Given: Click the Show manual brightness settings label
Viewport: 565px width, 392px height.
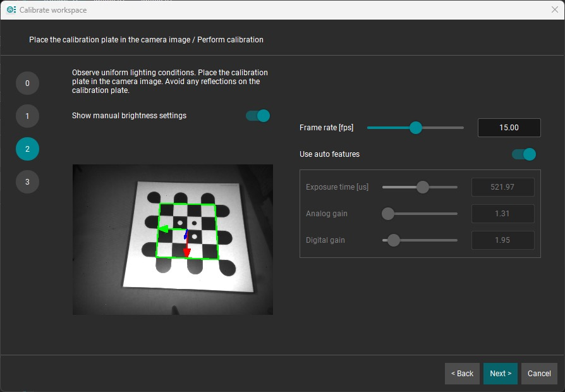Looking at the screenshot, I should (x=129, y=116).
